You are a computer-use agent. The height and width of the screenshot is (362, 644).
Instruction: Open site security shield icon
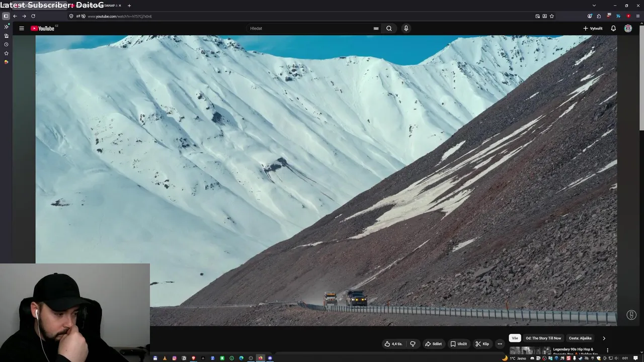point(71,16)
